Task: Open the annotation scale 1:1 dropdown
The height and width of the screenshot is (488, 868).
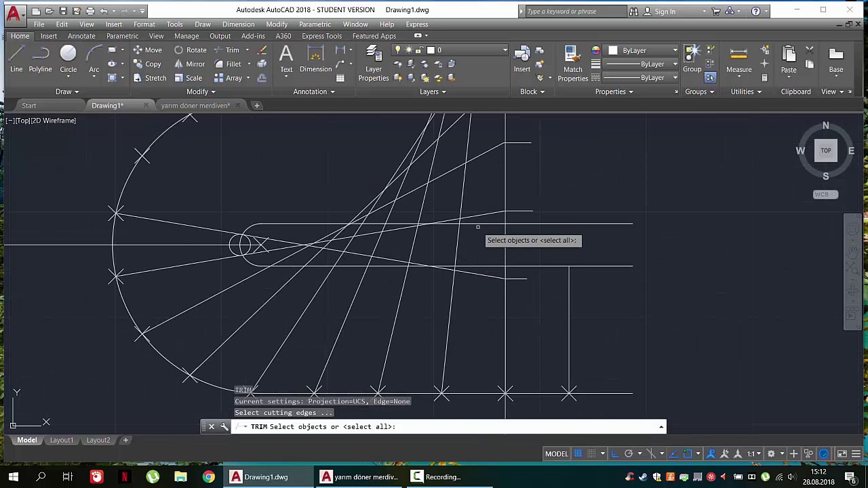Action: [x=753, y=453]
